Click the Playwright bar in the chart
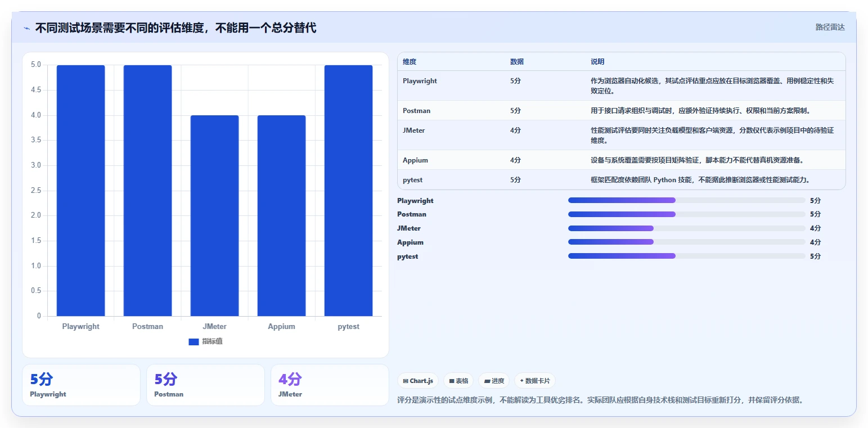The height and width of the screenshot is (428, 868). click(x=80, y=191)
